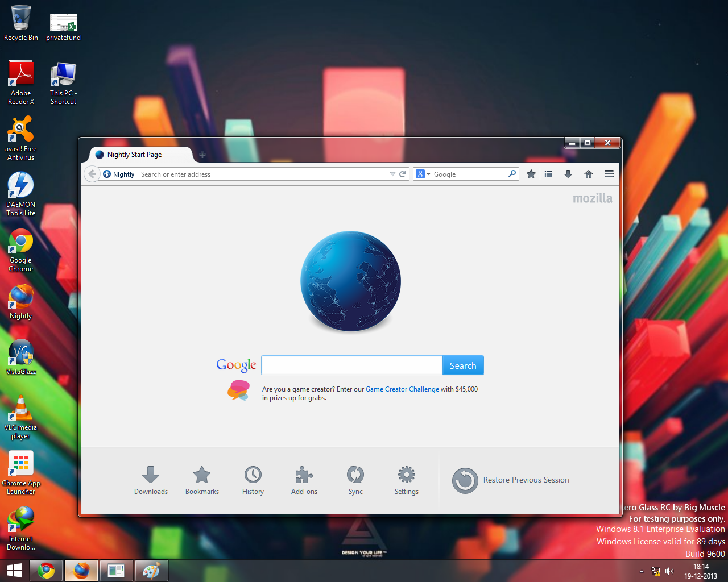Open the Game Creator Challenge link
Viewport: 728px width, 582px height.
coord(402,389)
